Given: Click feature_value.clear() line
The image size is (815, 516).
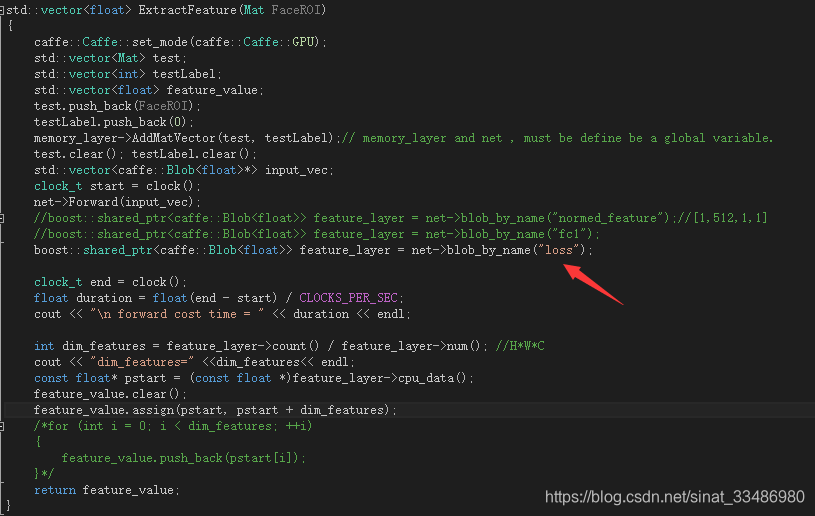Looking at the screenshot, I should [x=110, y=394].
